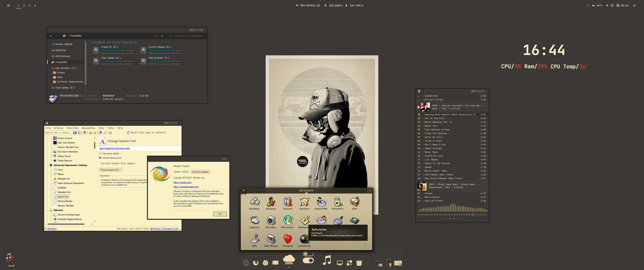Click the music player seek bar

pos(452,215)
